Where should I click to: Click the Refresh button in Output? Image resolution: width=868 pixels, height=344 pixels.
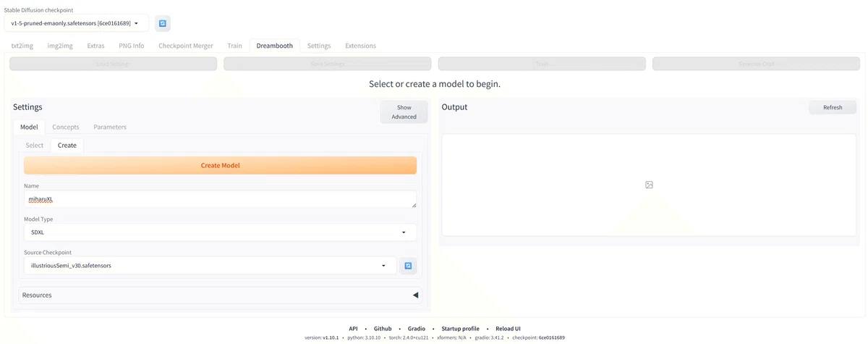[833, 107]
